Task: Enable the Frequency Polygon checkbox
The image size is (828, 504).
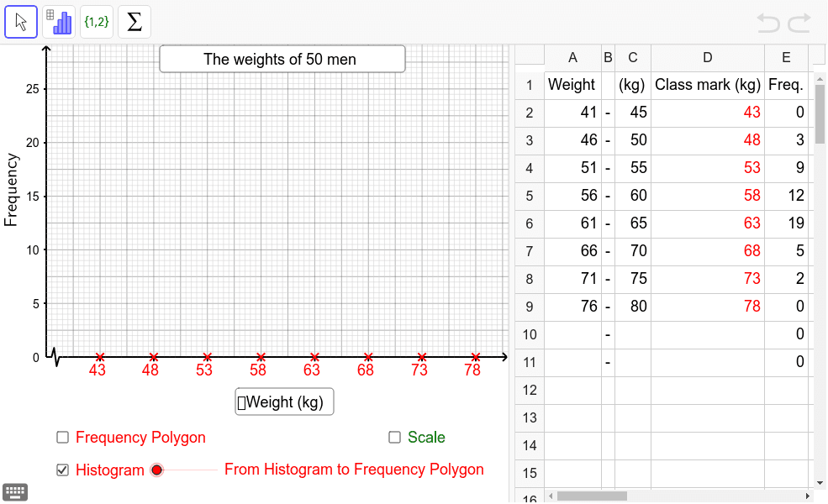Action: [x=62, y=437]
